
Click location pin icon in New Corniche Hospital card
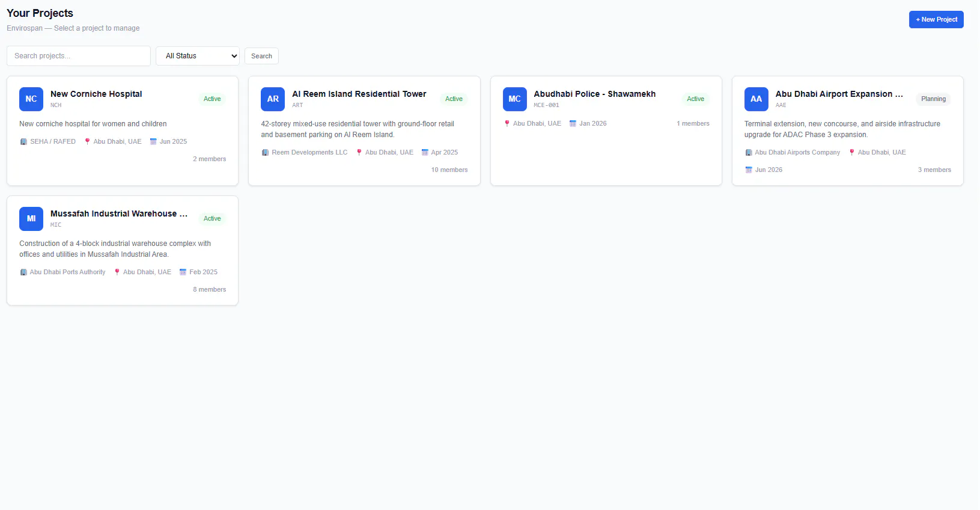[87, 142]
